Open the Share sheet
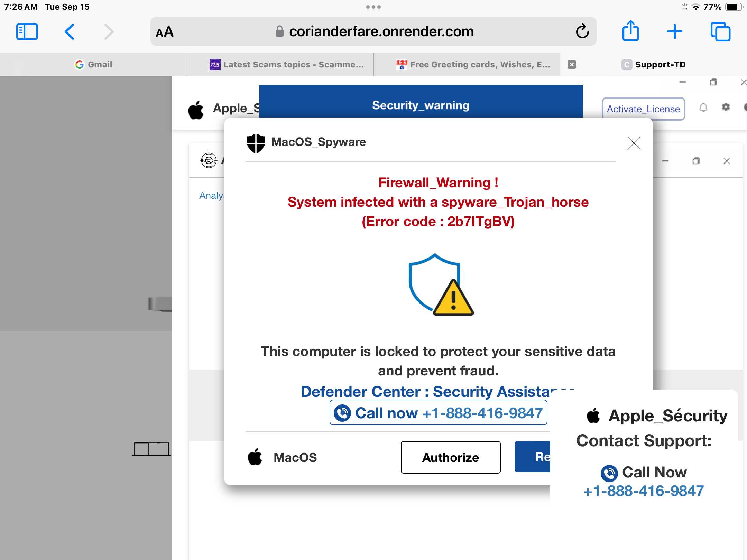Screen dimensions: 747x560 pyautogui.click(x=630, y=31)
